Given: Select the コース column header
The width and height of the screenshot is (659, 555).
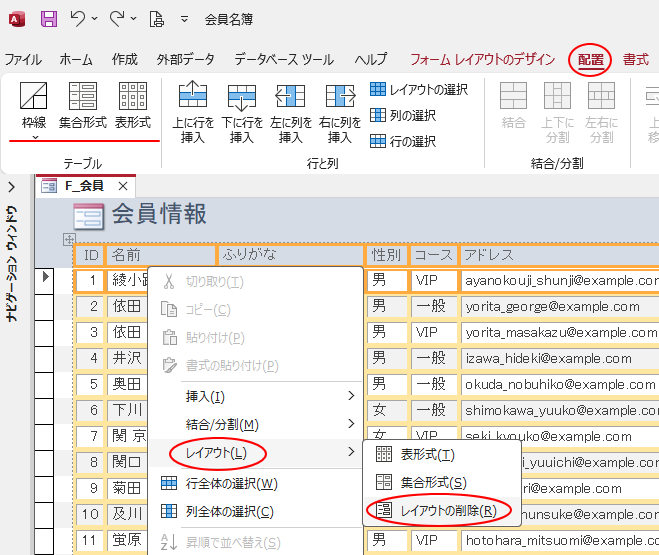Looking at the screenshot, I should click(434, 255).
